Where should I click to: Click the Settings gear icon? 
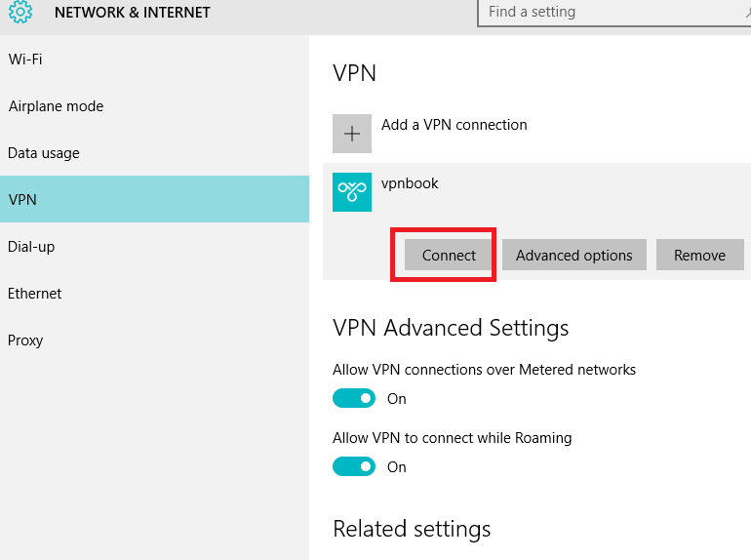tap(20, 12)
